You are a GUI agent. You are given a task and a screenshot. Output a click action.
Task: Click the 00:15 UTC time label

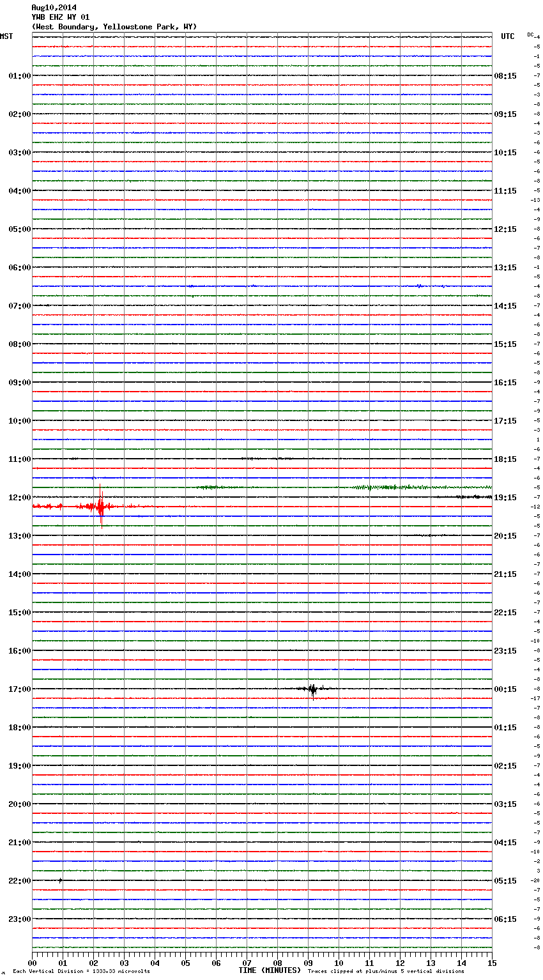pyautogui.click(x=505, y=689)
